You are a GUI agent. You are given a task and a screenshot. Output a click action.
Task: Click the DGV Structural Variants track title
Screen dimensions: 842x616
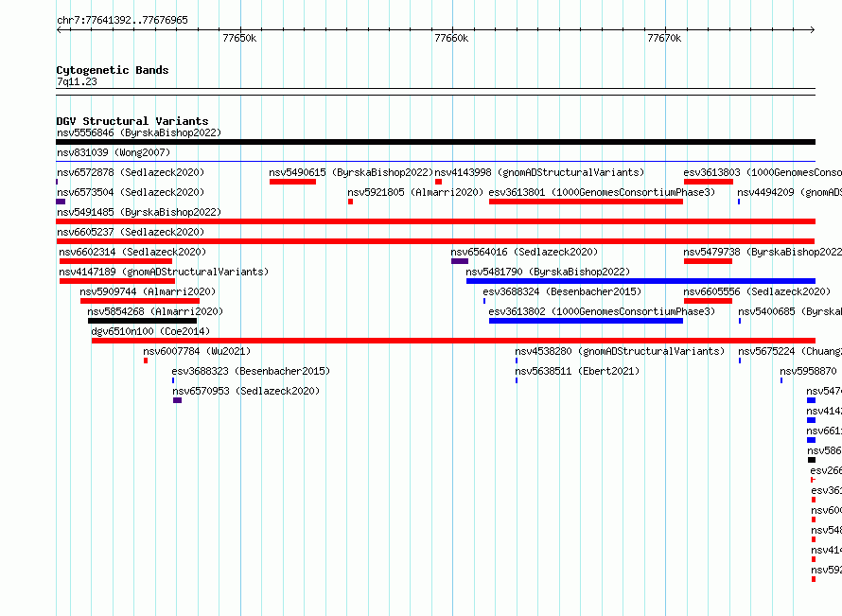tap(132, 121)
